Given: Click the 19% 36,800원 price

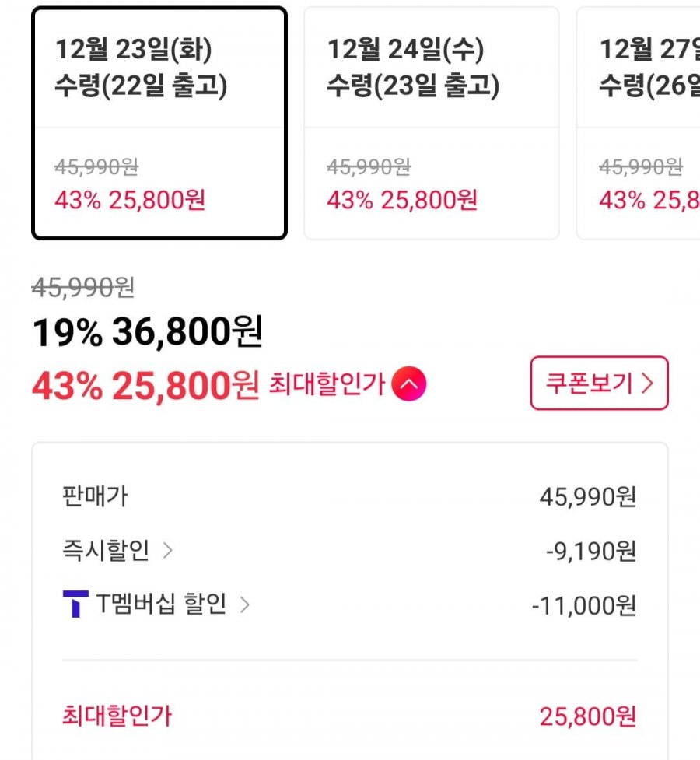Looking at the screenshot, I should point(147,333).
